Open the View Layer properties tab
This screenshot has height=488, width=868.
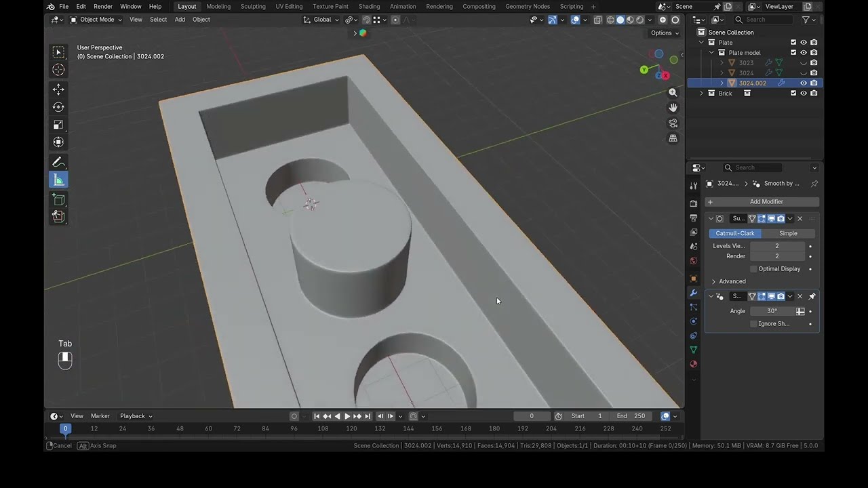(693, 232)
